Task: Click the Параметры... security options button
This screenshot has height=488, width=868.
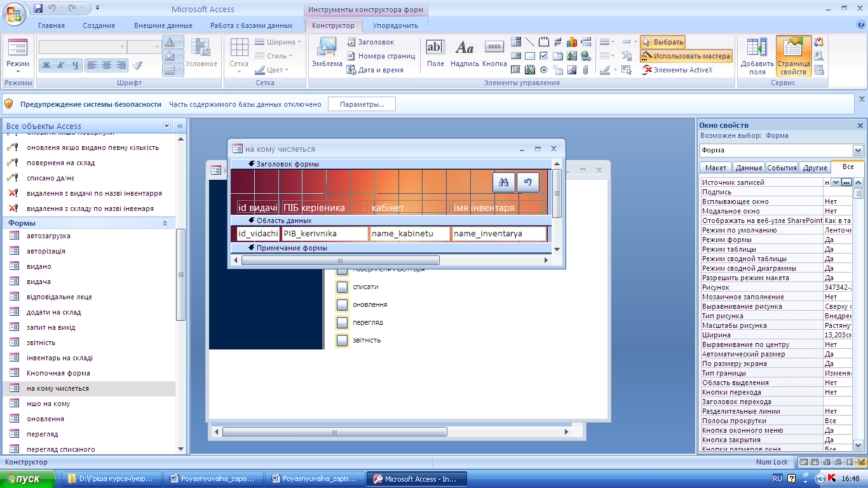Action: (x=362, y=104)
